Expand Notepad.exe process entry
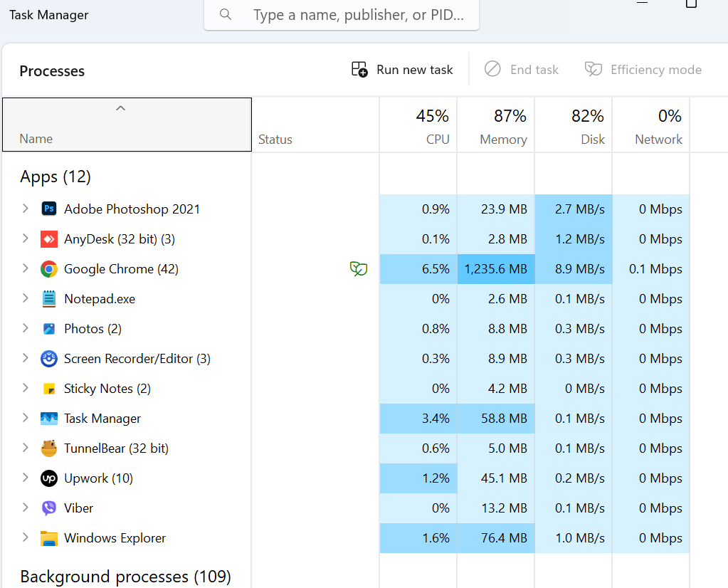 [26, 298]
